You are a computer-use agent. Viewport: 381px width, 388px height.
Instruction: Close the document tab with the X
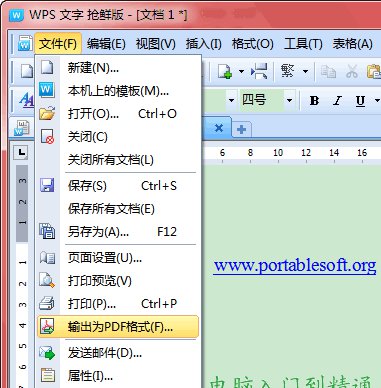point(219,128)
